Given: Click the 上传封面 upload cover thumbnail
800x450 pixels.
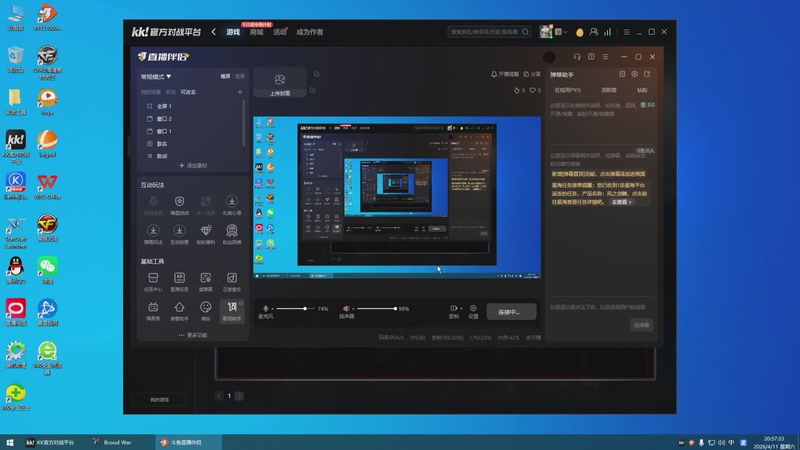Looking at the screenshot, I should 280,83.
